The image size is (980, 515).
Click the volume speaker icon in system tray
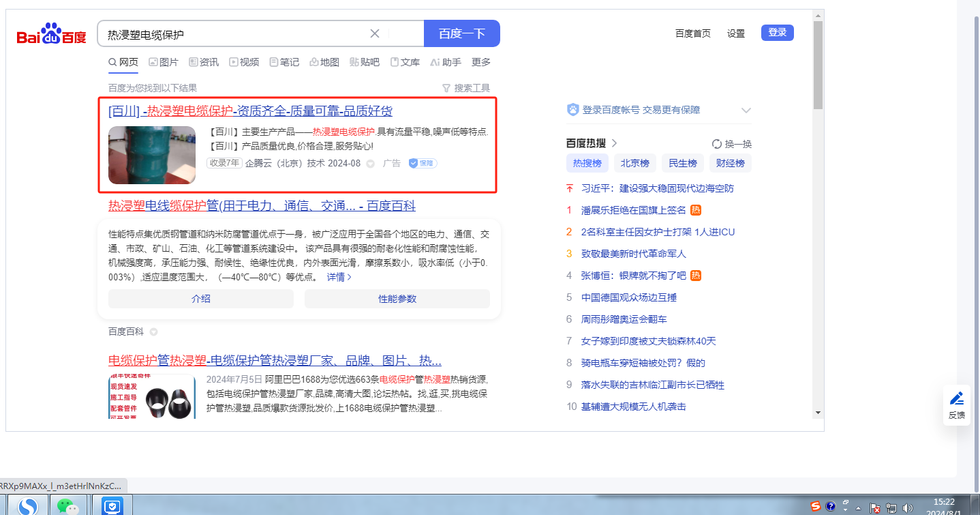pyautogui.click(x=908, y=507)
